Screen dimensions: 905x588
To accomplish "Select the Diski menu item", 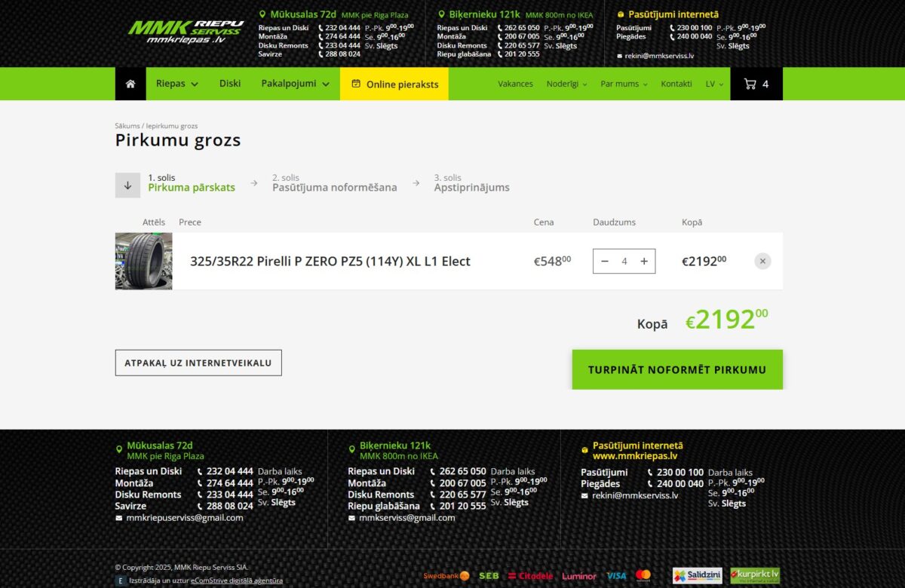I will (x=230, y=84).
